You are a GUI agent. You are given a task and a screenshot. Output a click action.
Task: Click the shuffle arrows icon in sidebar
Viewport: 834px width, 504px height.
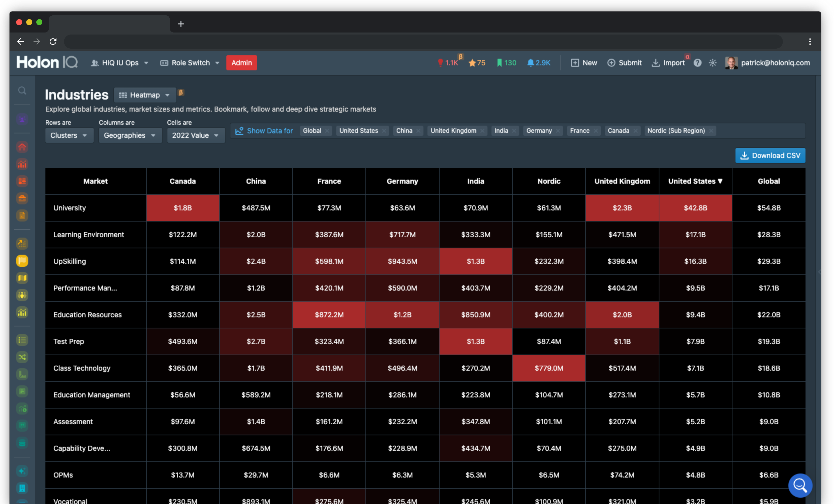pos(22,357)
